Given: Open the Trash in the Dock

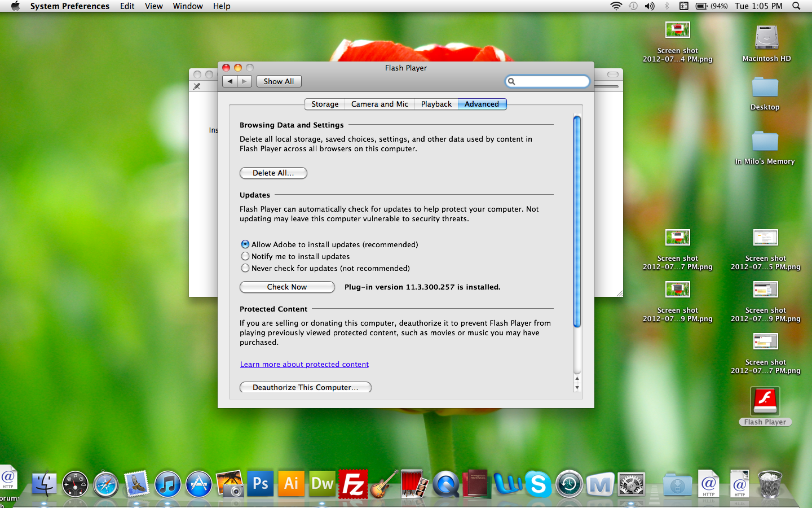Looking at the screenshot, I should [770, 484].
